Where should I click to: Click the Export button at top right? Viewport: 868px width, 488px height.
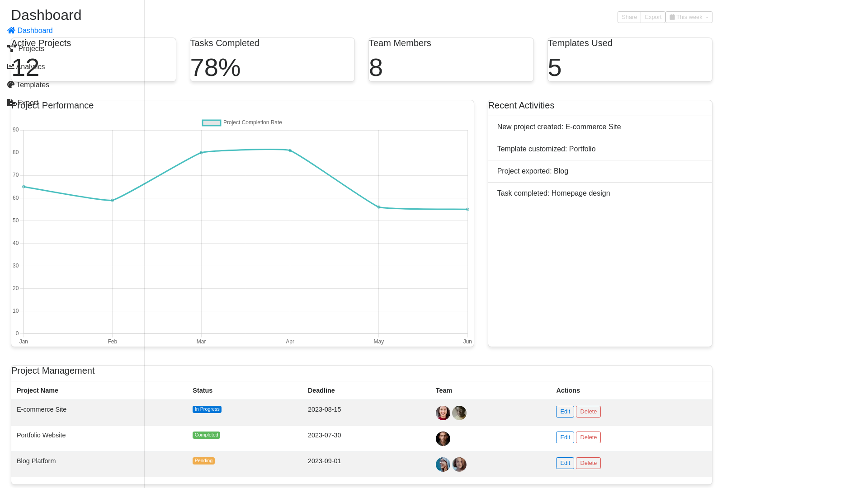click(x=653, y=17)
